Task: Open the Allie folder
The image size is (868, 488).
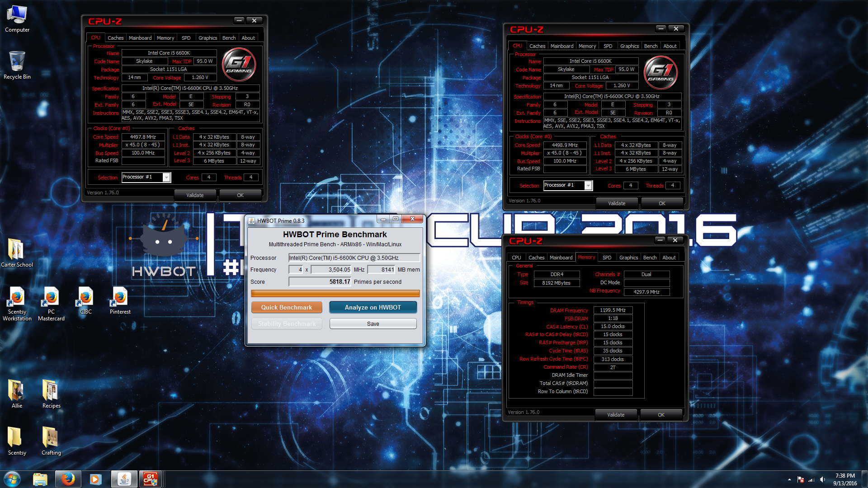Action: pos(17,394)
